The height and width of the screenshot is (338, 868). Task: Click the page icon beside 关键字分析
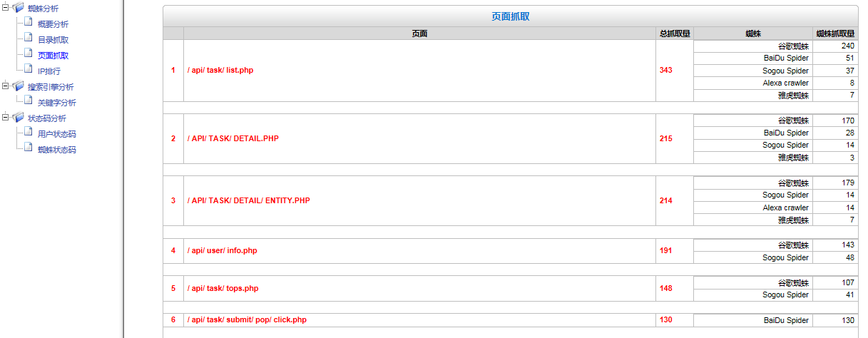tap(29, 101)
